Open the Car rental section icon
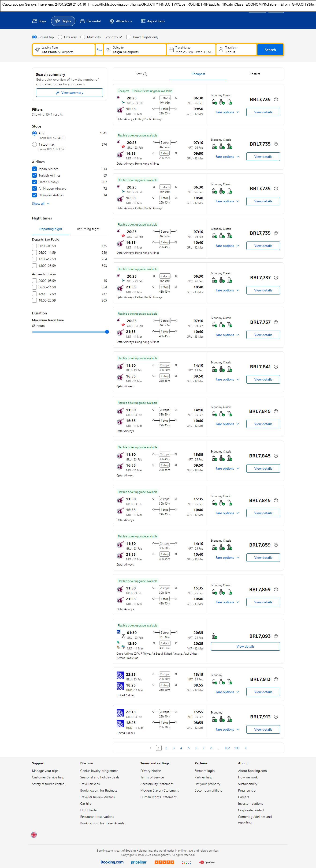Image resolution: width=316 pixels, height=868 pixels. [82, 21]
